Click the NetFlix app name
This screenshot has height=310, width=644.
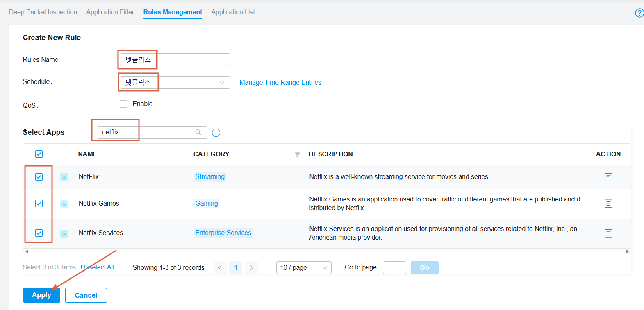coord(89,177)
